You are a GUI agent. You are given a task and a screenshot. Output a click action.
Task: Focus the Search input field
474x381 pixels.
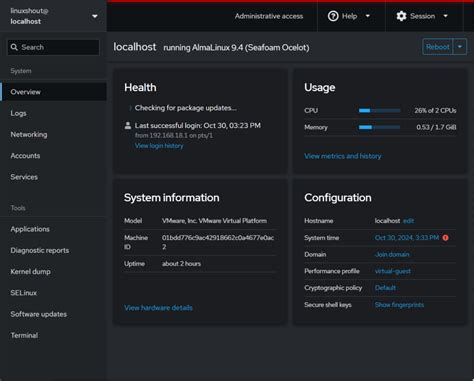[x=53, y=47]
